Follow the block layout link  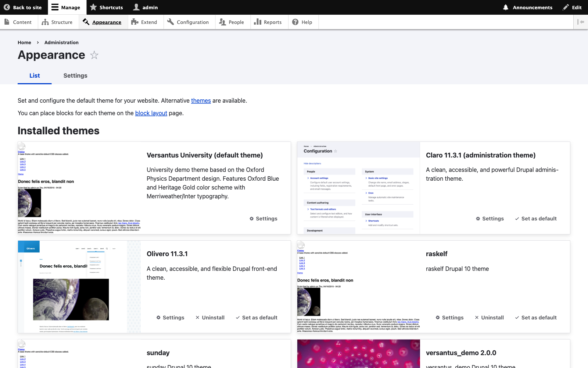pyautogui.click(x=151, y=113)
